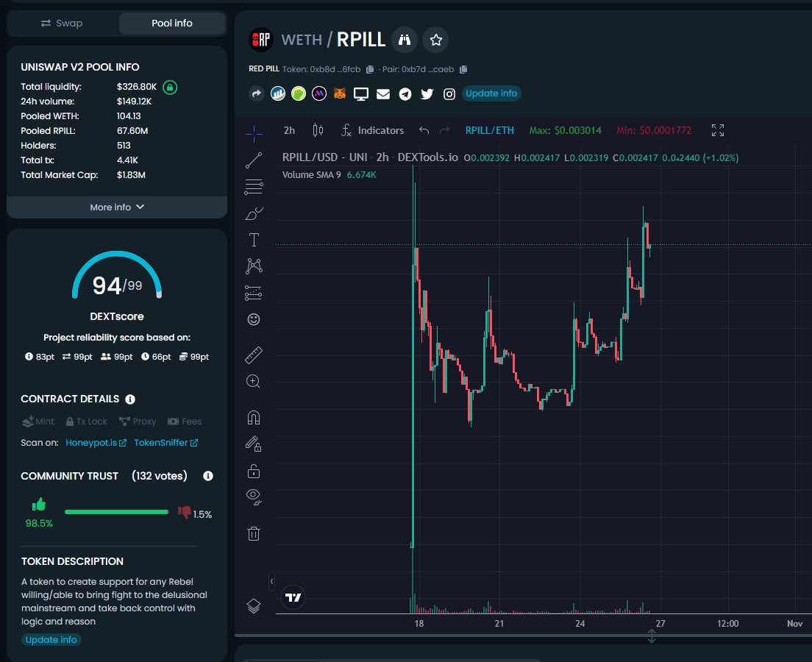Click the Community Trust info icon
The image size is (812, 662).
pyautogui.click(x=208, y=476)
